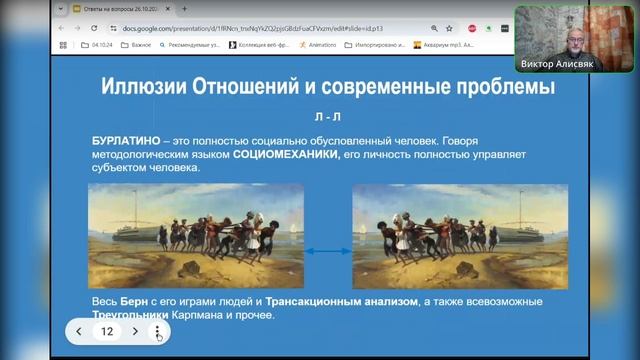The image size is (640, 360).
Task: Click the dark square extension icon
Action: 505,28
